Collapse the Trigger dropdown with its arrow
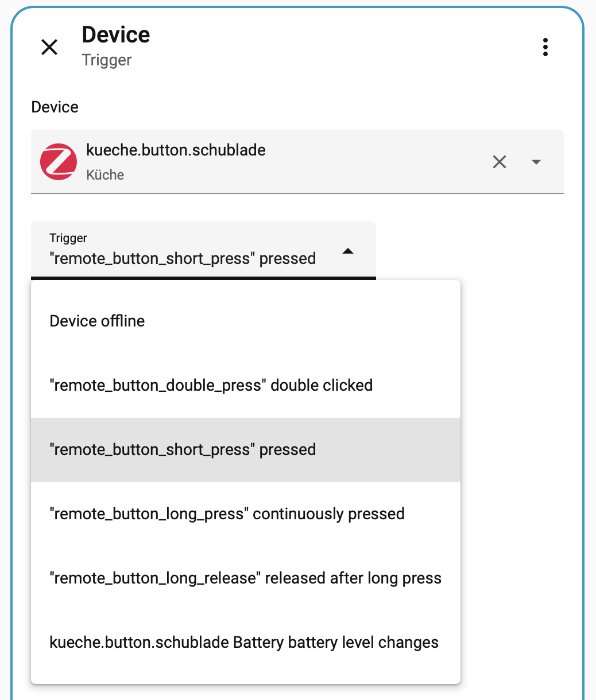Viewport: 596px width, 700px height. coord(348,251)
